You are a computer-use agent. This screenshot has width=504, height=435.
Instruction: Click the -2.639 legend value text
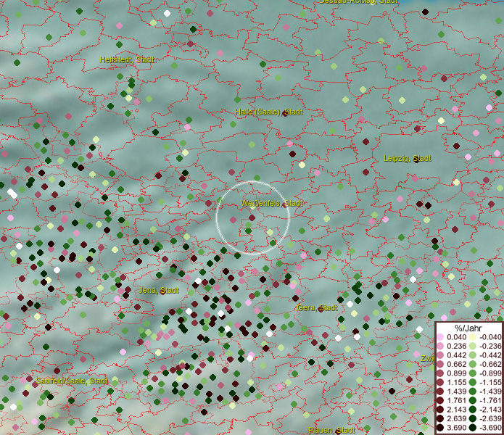click(x=490, y=418)
